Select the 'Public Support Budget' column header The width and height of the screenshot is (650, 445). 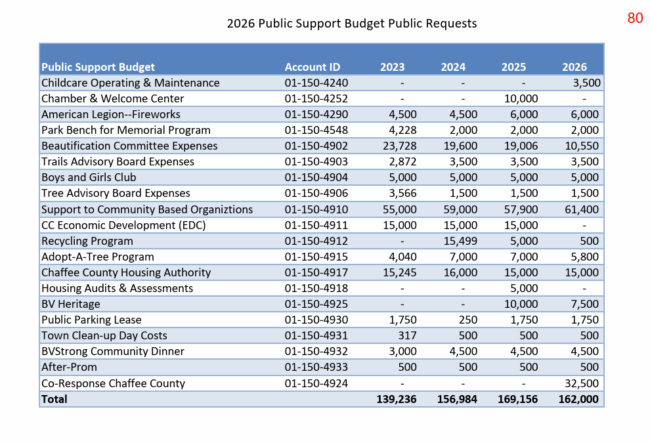tap(96, 67)
